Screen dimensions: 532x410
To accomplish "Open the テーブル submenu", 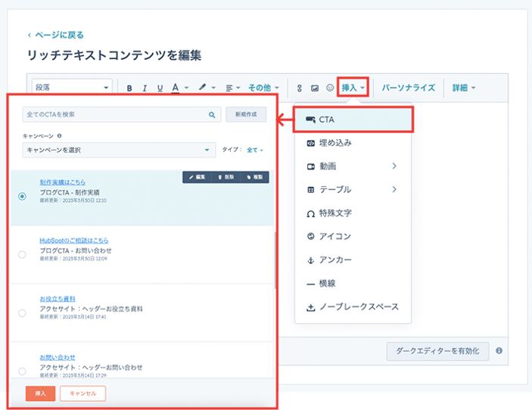I will pyautogui.click(x=353, y=190).
